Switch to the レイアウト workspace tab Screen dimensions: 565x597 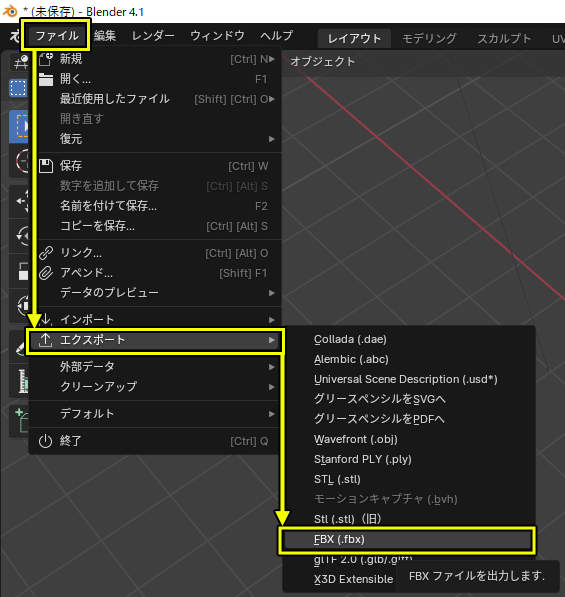coord(354,38)
